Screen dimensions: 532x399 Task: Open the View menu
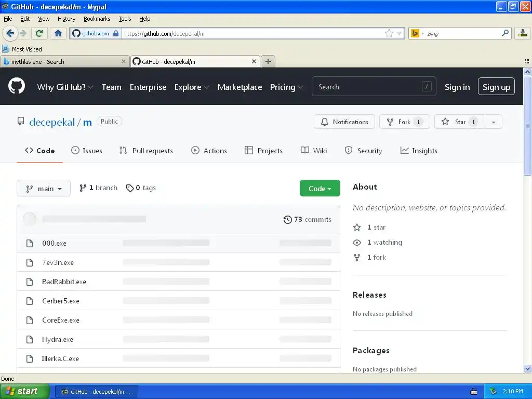44,19
